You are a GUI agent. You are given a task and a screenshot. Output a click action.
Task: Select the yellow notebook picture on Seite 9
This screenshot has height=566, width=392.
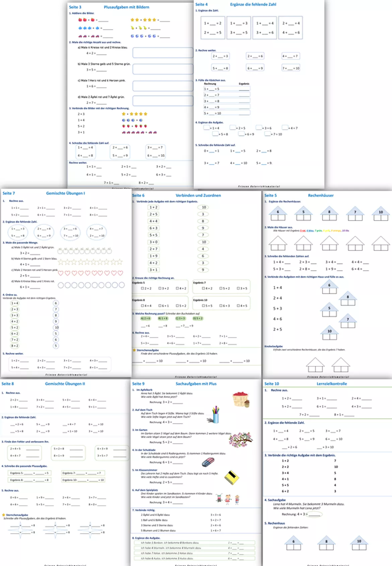coord(232,478)
